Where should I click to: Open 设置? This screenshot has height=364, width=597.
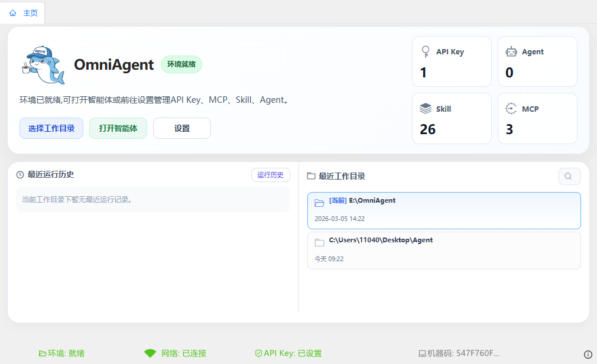pos(182,128)
